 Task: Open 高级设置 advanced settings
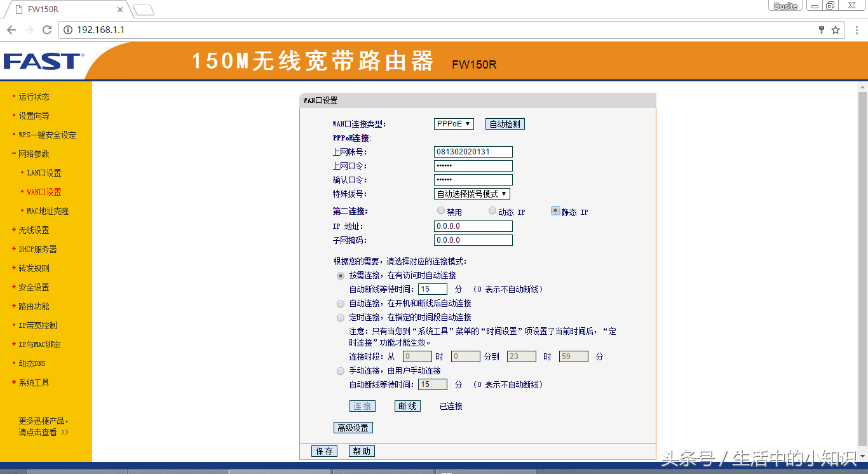(x=353, y=428)
